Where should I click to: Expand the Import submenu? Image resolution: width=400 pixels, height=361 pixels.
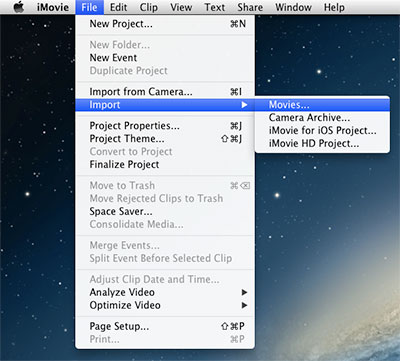[x=165, y=105]
